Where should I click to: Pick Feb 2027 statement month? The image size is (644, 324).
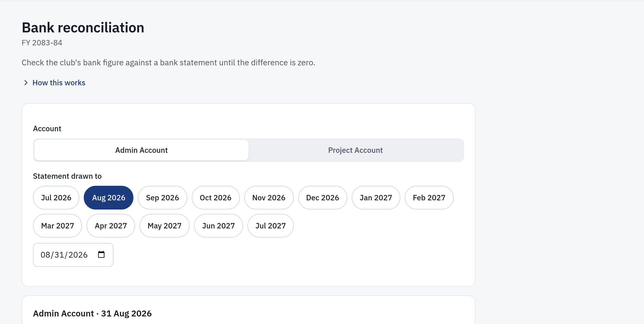click(429, 198)
